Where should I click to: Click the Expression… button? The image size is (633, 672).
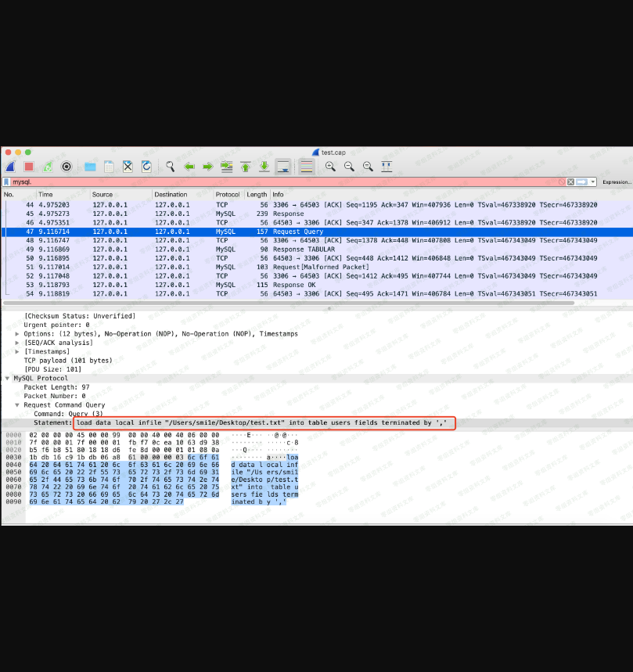617,182
